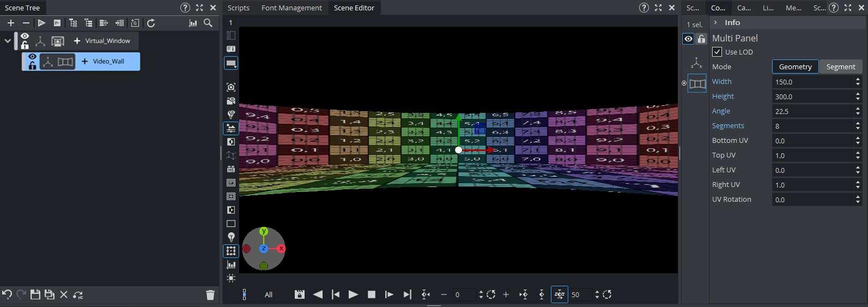Expand the Info section chevron

715,22
